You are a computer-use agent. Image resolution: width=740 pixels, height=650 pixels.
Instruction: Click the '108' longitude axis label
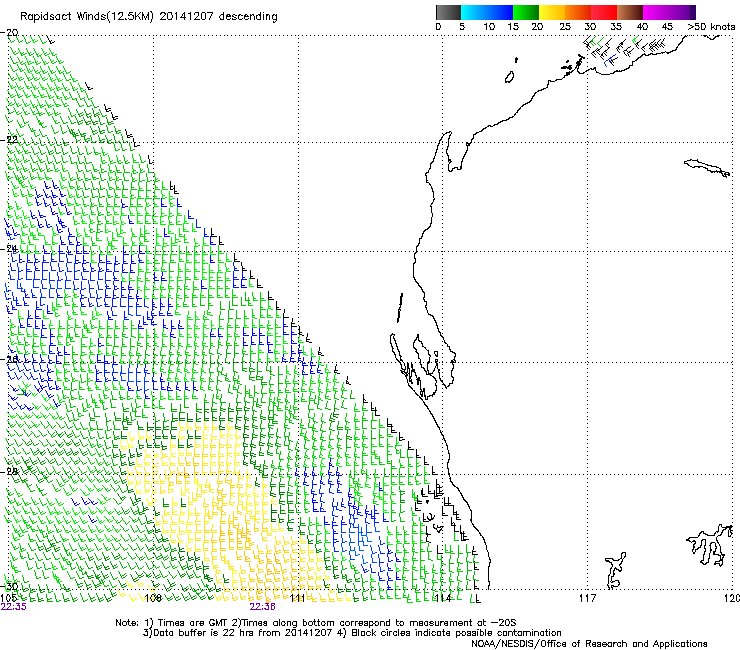click(153, 599)
